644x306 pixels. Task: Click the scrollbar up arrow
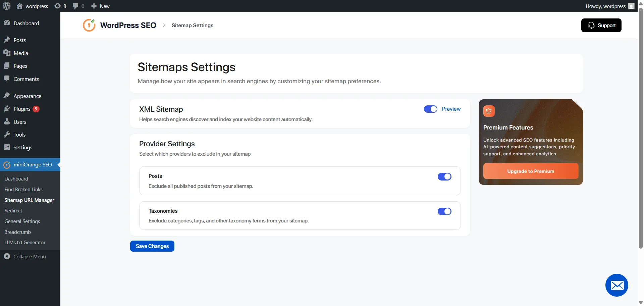coord(641,3)
